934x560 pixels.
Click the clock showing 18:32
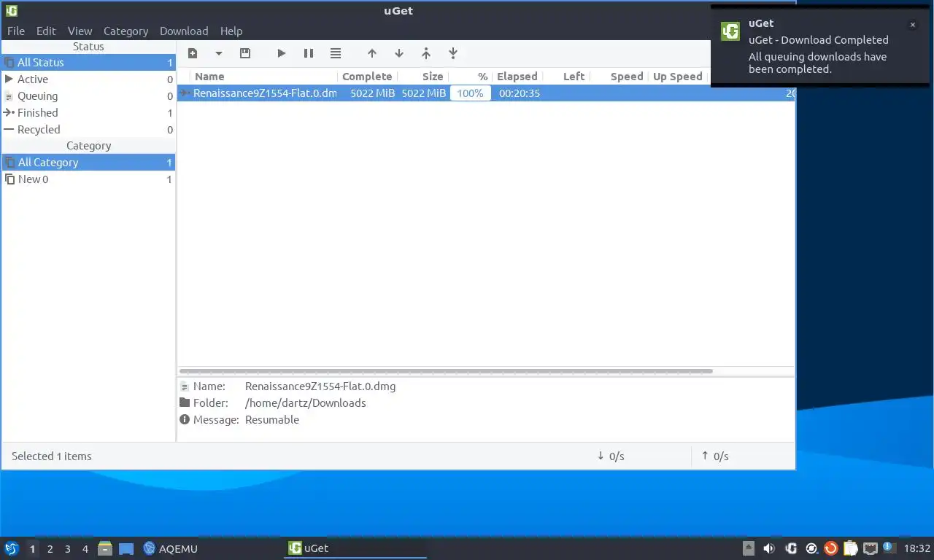click(x=917, y=548)
